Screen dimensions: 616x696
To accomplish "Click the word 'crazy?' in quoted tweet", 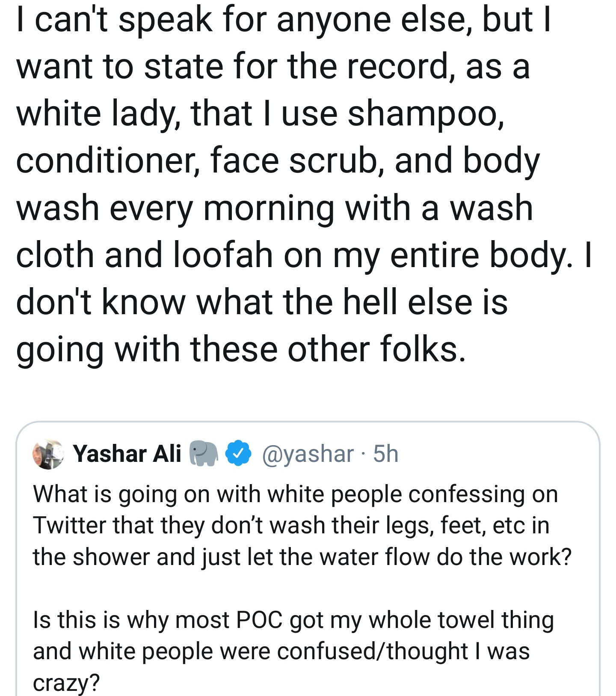I will coord(66,683).
